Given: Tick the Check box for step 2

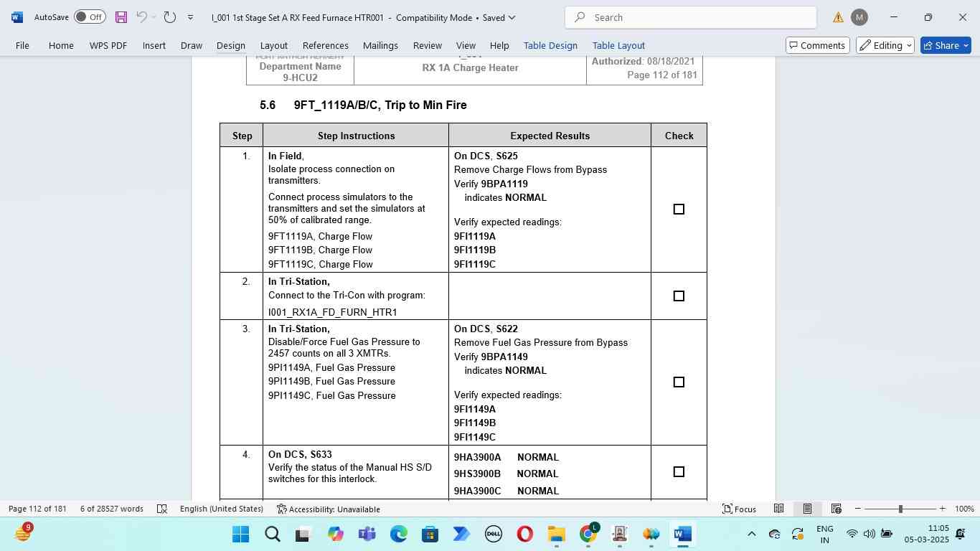Looking at the screenshot, I should (679, 296).
